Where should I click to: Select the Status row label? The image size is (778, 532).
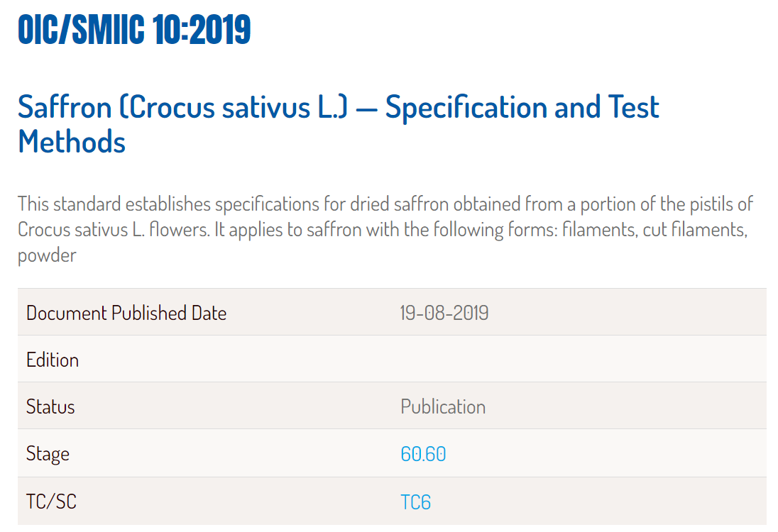[x=50, y=406]
